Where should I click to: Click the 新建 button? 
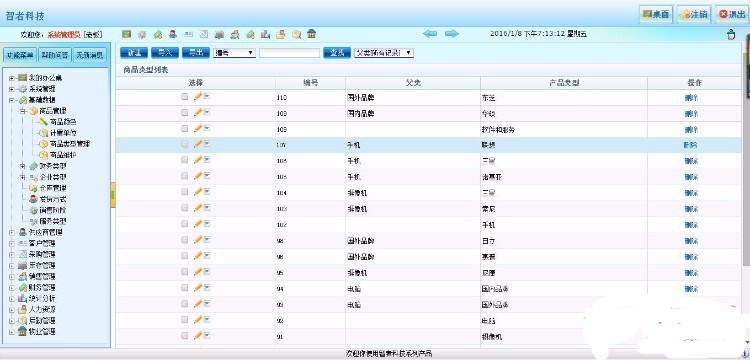coord(133,53)
